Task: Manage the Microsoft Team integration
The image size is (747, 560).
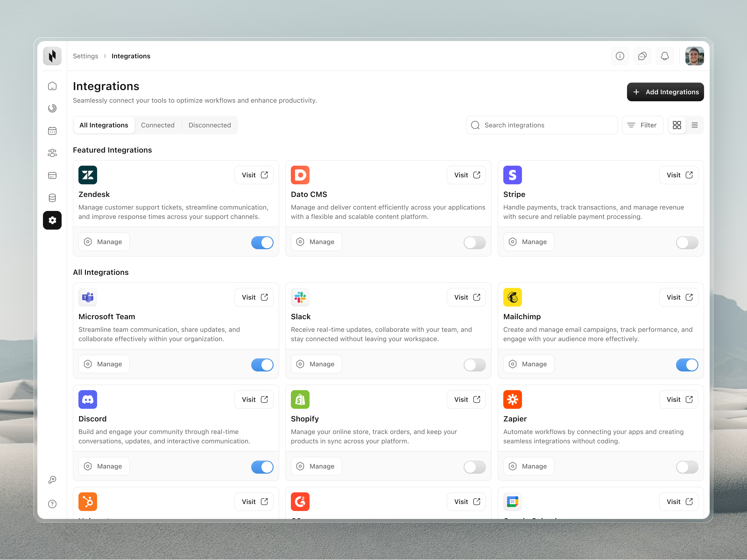Action: (104, 364)
